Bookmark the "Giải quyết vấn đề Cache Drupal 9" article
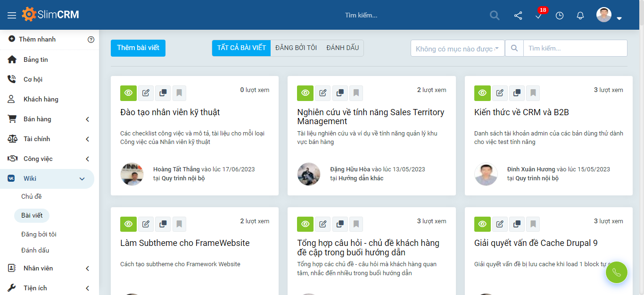The image size is (644, 295). 533,224
